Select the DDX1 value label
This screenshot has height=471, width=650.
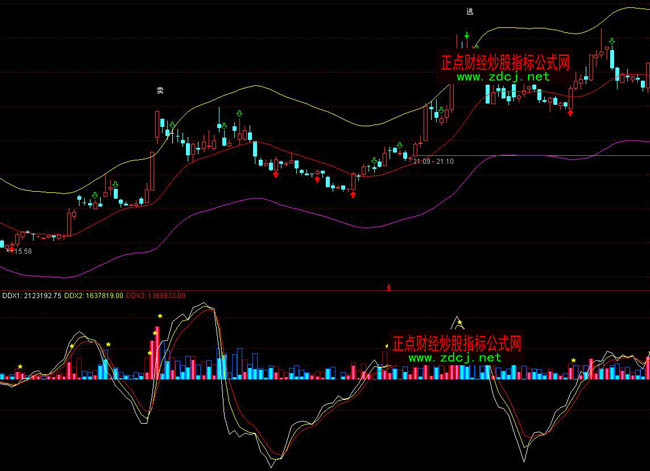coord(31,296)
